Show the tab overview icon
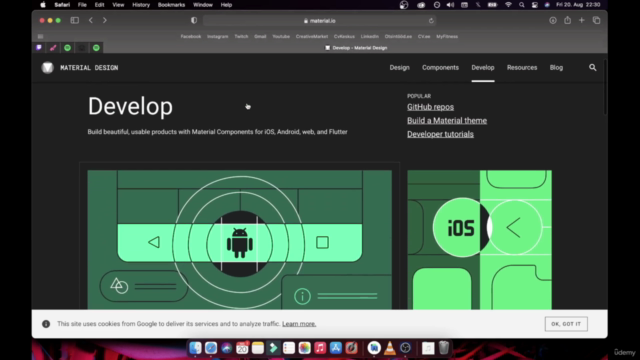 click(596, 20)
